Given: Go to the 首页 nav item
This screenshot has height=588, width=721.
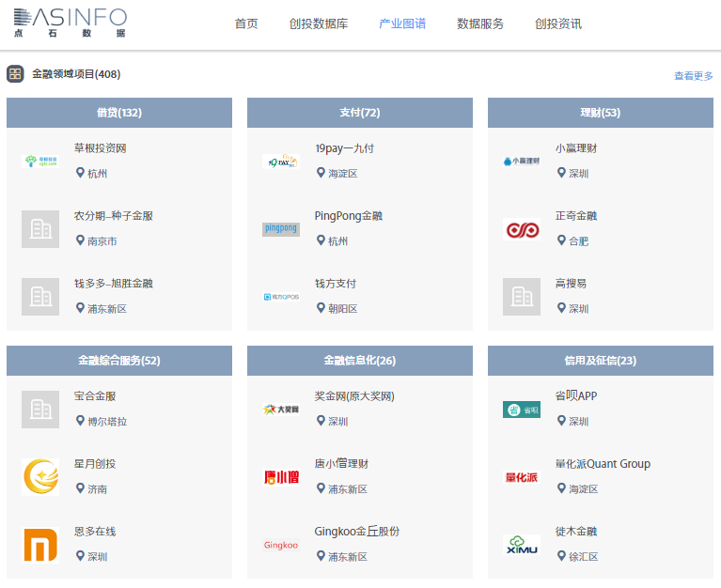Looking at the screenshot, I should [x=246, y=23].
